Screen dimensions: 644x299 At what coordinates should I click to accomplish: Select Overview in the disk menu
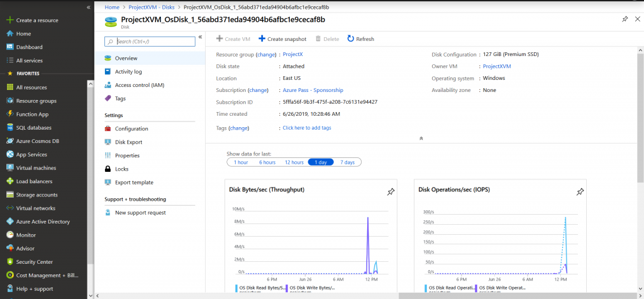(150, 59)
